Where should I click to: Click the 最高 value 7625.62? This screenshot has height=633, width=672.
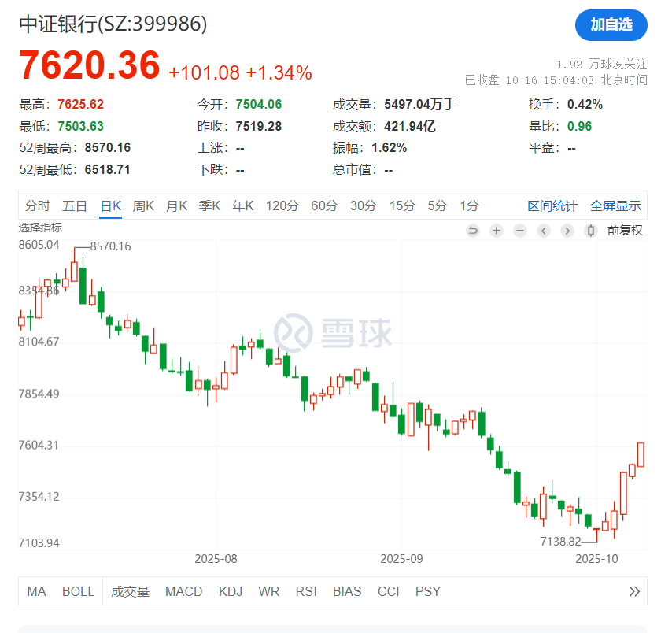(80, 104)
